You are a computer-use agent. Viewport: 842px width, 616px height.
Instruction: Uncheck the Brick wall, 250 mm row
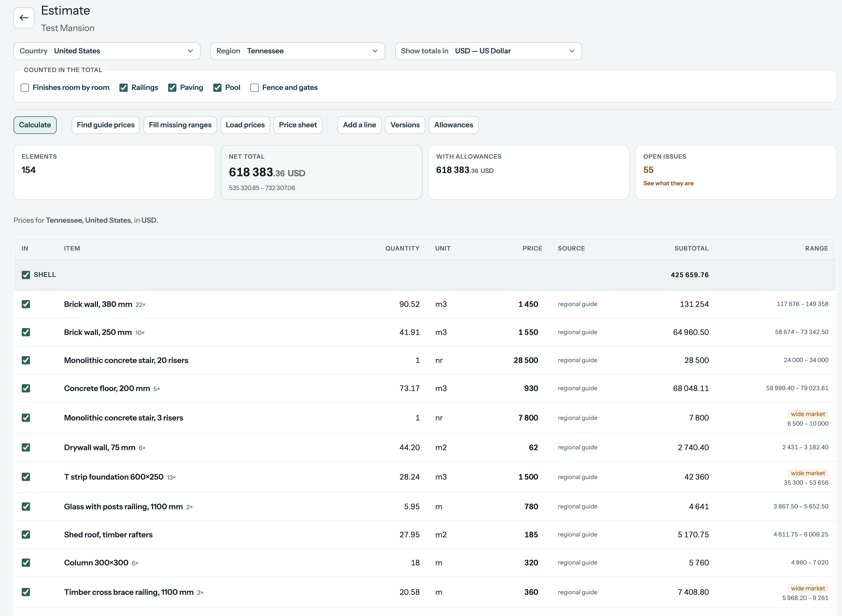click(x=26, y=332)
